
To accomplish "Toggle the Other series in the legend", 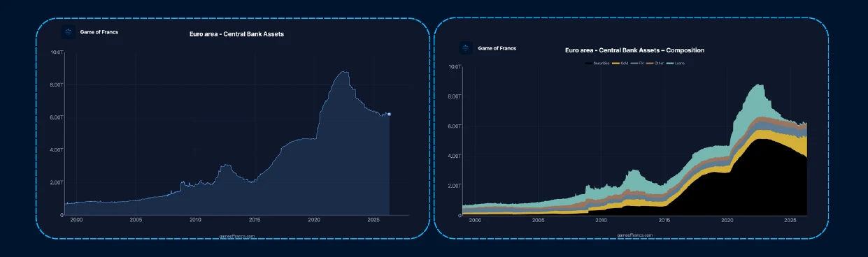I will click(x=655, y=64).
